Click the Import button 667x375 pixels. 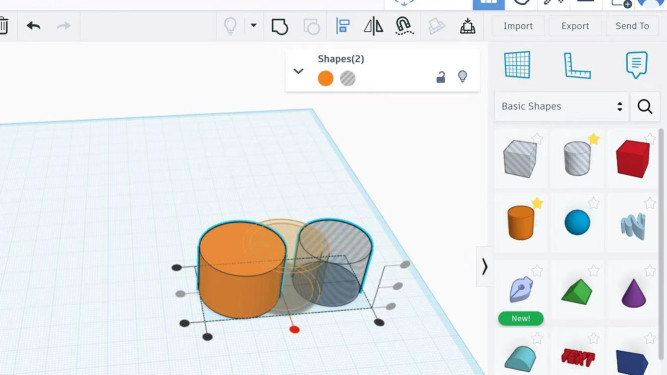[518, 26]
